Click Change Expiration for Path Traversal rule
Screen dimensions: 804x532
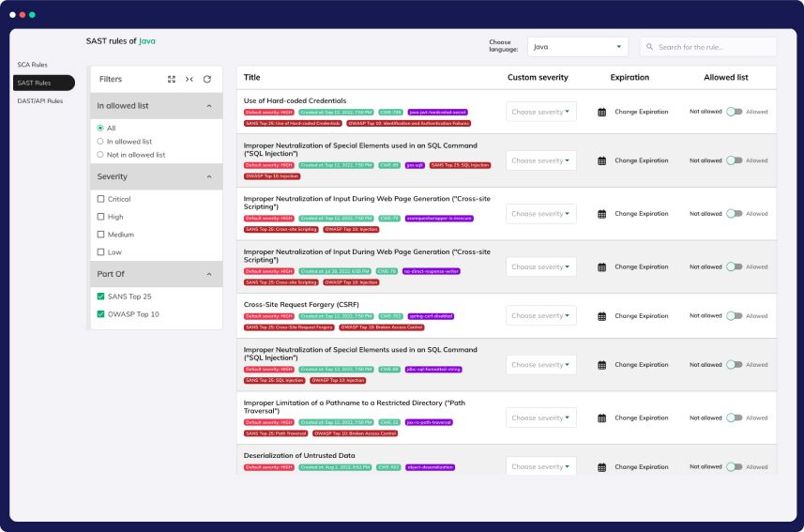click(642, 418)
